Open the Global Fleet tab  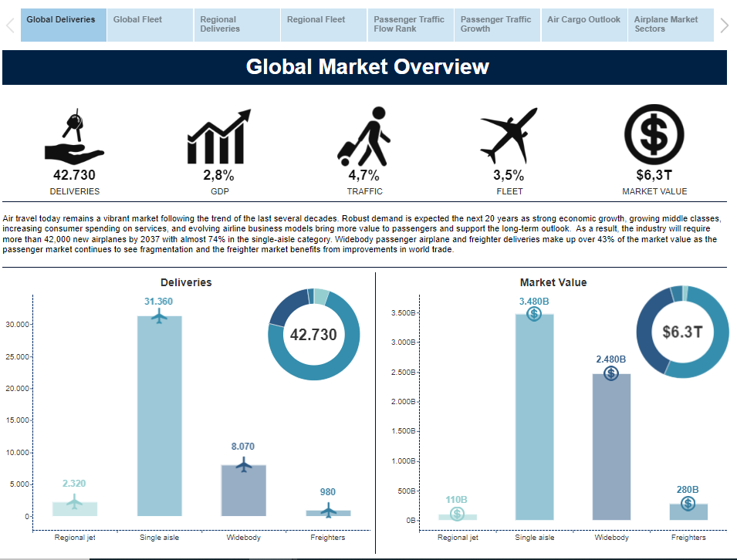click(150, 25)
